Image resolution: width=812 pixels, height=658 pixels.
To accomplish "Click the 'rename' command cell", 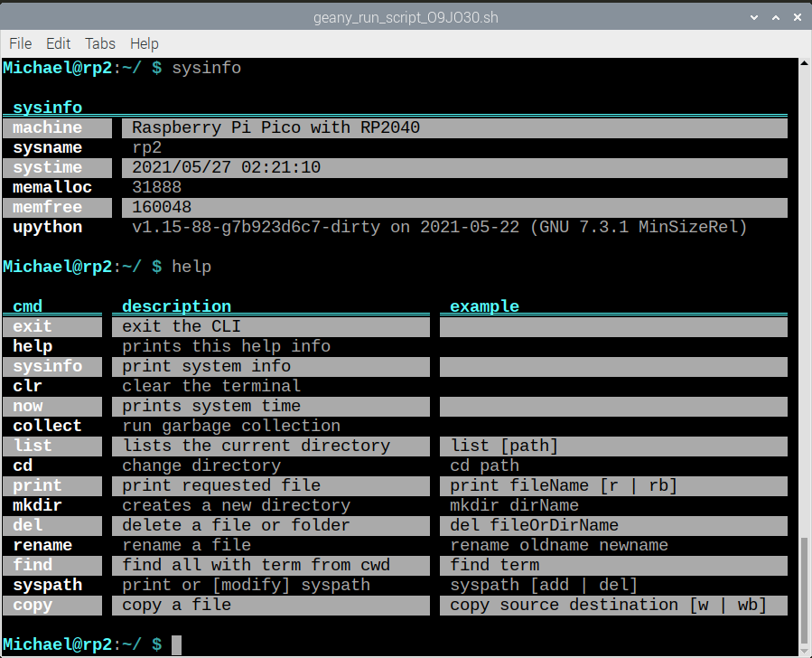I will tap(42, 545).
